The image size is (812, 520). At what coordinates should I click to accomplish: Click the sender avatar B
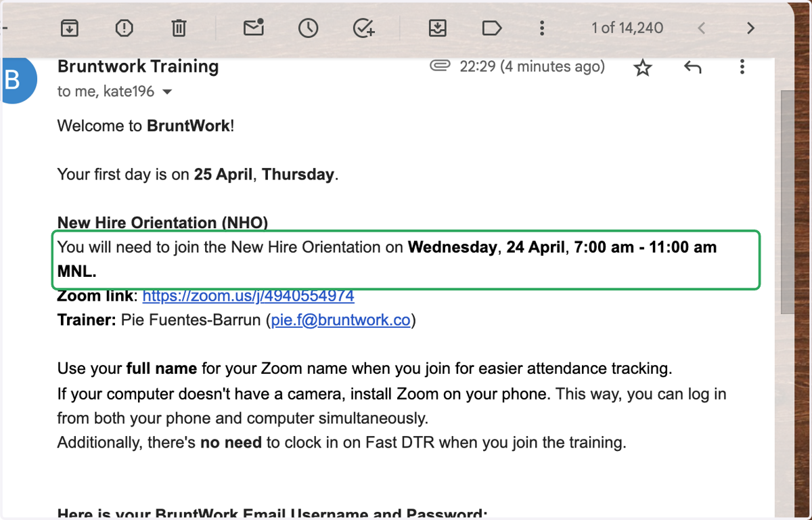[x=16, y=79]
